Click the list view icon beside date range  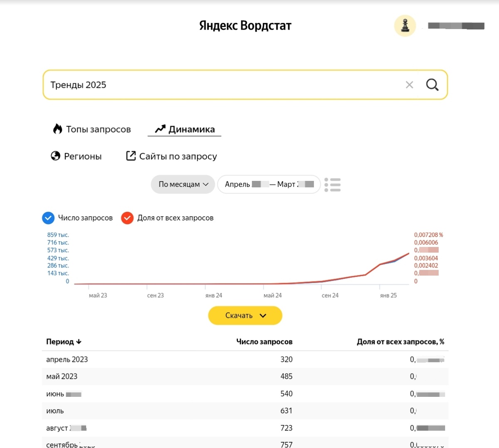[333, 185]
